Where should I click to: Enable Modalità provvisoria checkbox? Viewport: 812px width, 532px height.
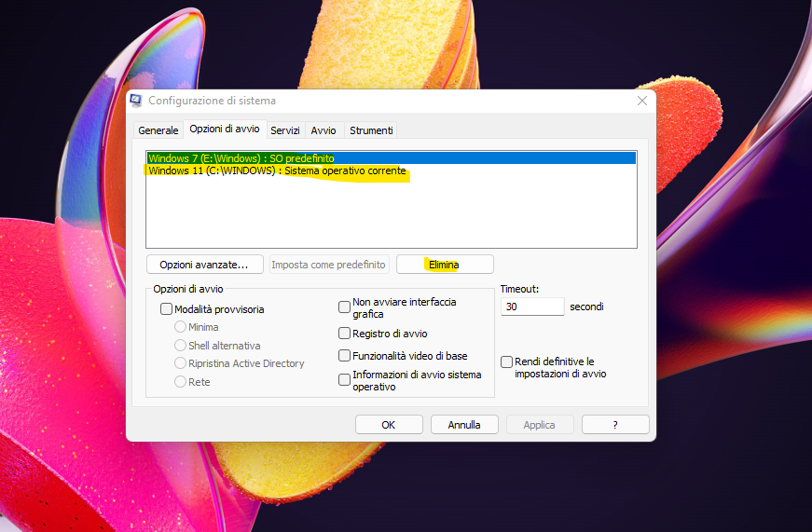(167, 309)
